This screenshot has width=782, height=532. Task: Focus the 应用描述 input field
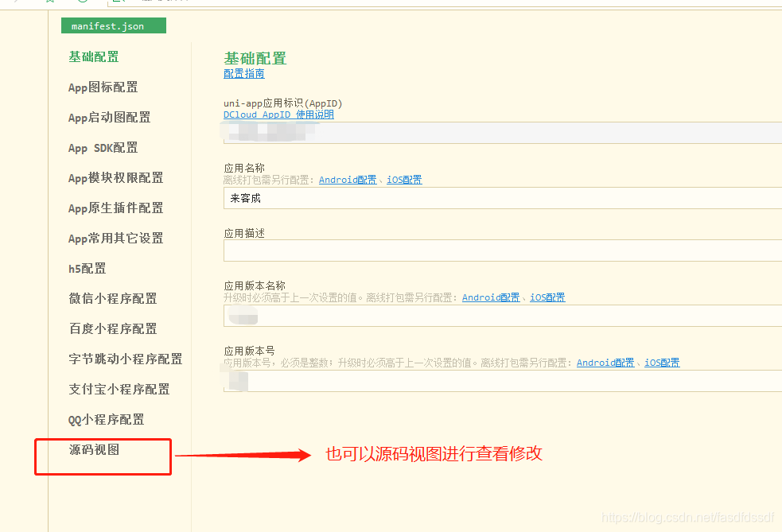503,250
